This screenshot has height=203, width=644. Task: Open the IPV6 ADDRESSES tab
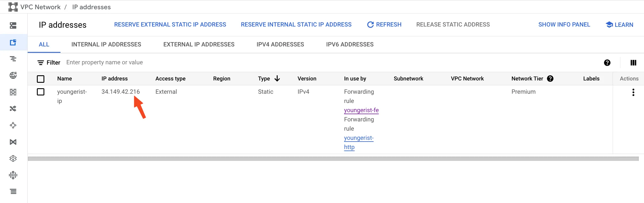(350, 44)
